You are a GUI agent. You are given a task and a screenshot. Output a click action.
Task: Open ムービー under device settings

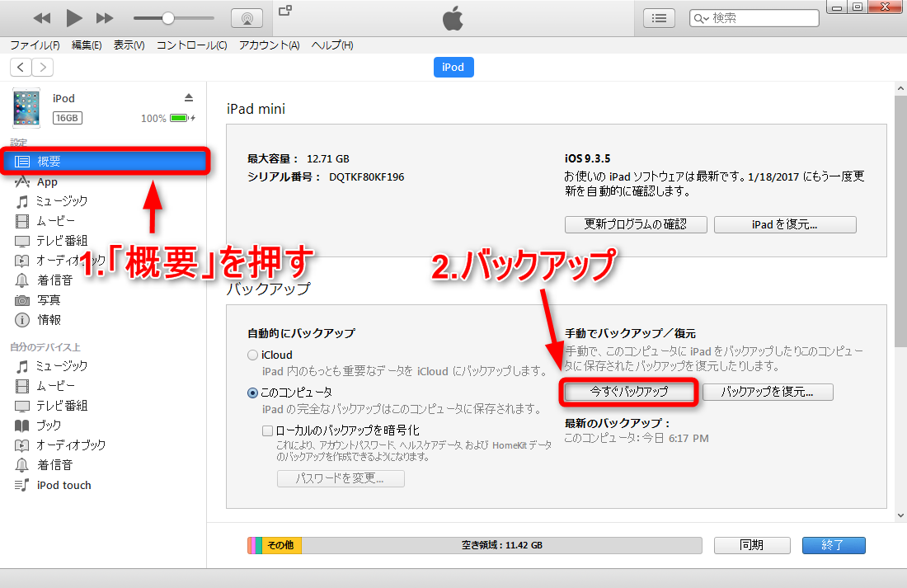pos(55,221)
